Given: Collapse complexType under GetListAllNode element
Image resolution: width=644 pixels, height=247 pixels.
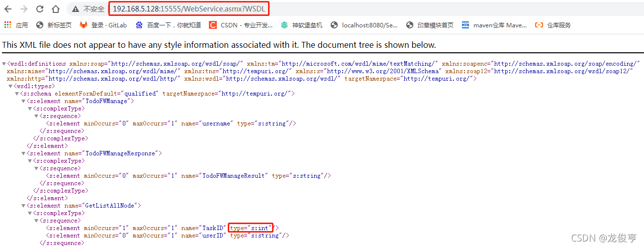Looking at the screenshot, I should point(30,213).
